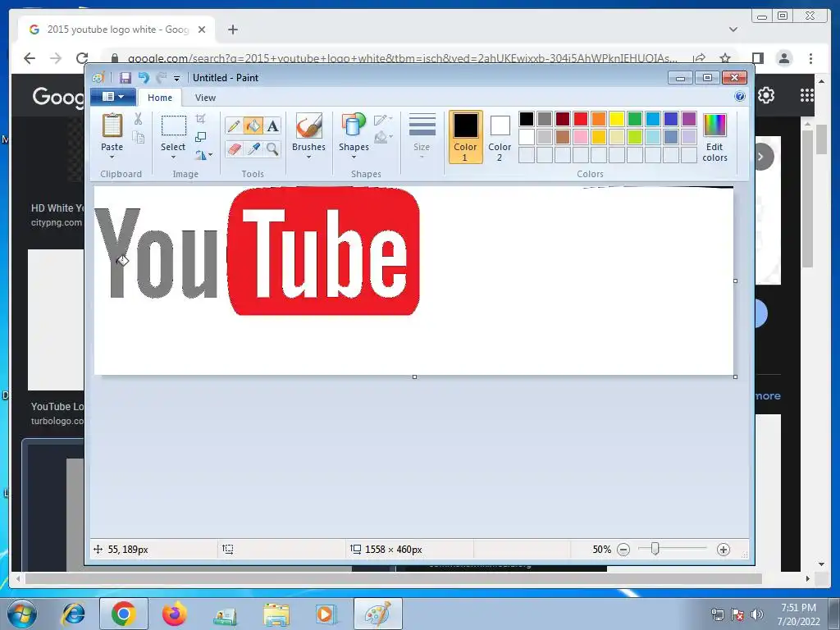The width and height of the screenshot is (840, 630).
Task: Click the Resize icon in Image group
Action: (200, 137)
